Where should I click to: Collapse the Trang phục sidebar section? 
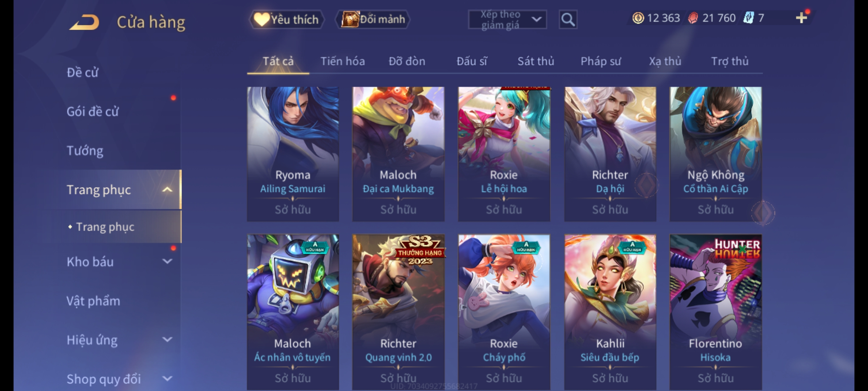pyautogui.click(x=167, y=189)
